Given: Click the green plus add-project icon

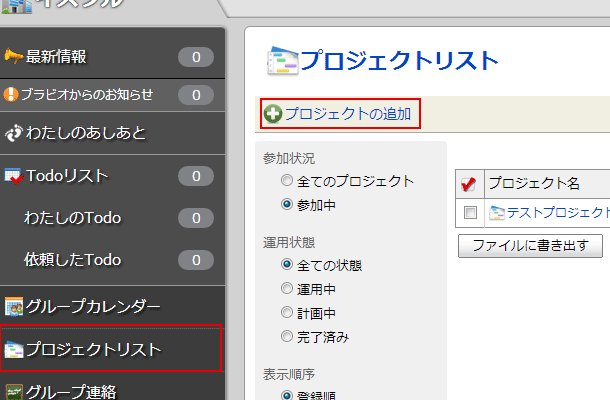Looking at the screenshot, I should (273, 114).
